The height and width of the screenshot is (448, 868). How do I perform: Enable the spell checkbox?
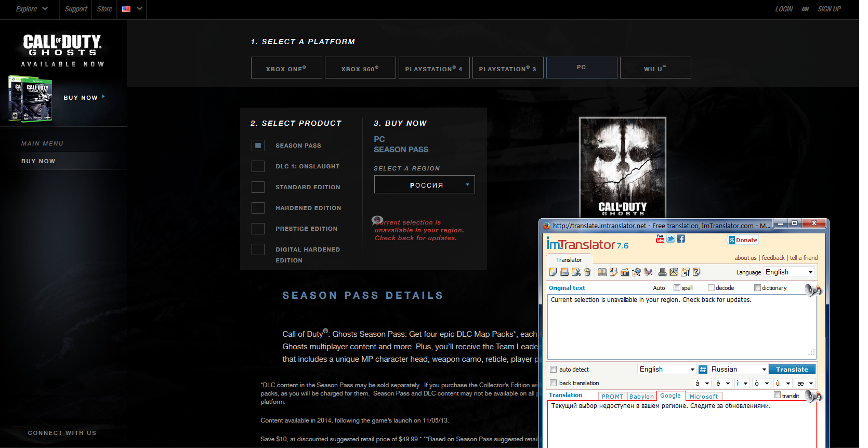click(677, 287)
